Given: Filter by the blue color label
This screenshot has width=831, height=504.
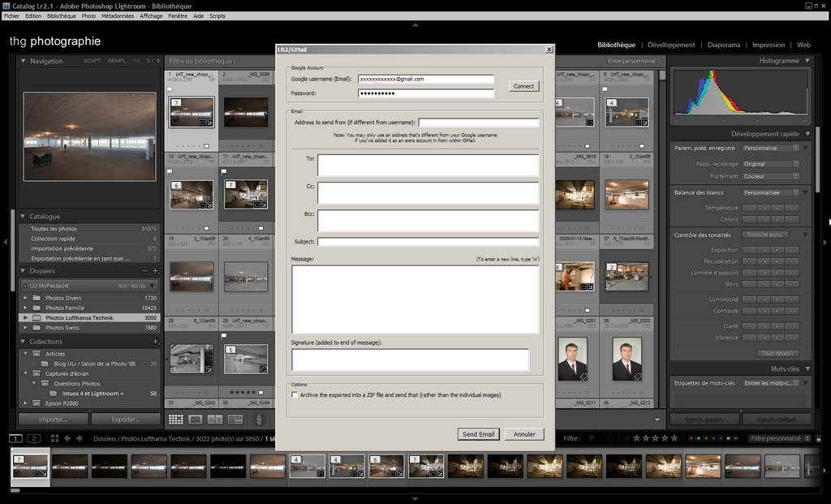Looking at the screenshot, I should [713, 438].
